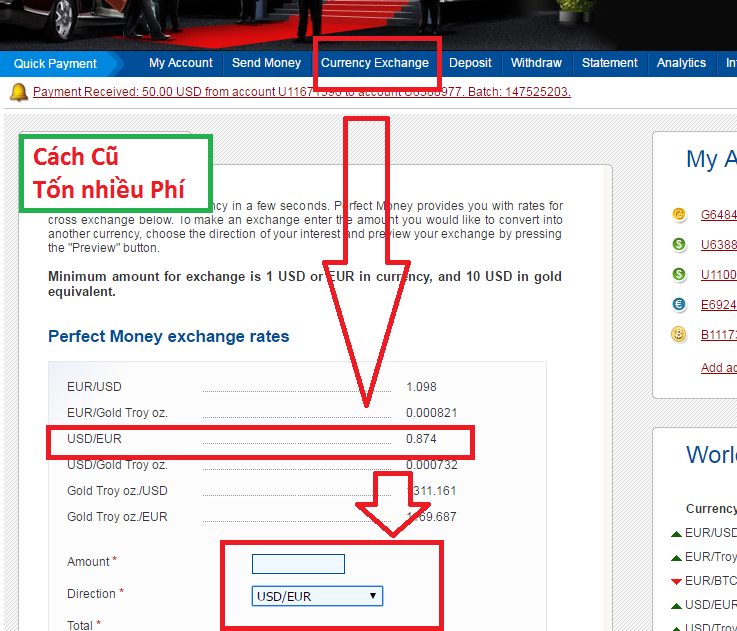
Task: Click the EUR/USD rate value 1.098
Action: click(421, 387)
